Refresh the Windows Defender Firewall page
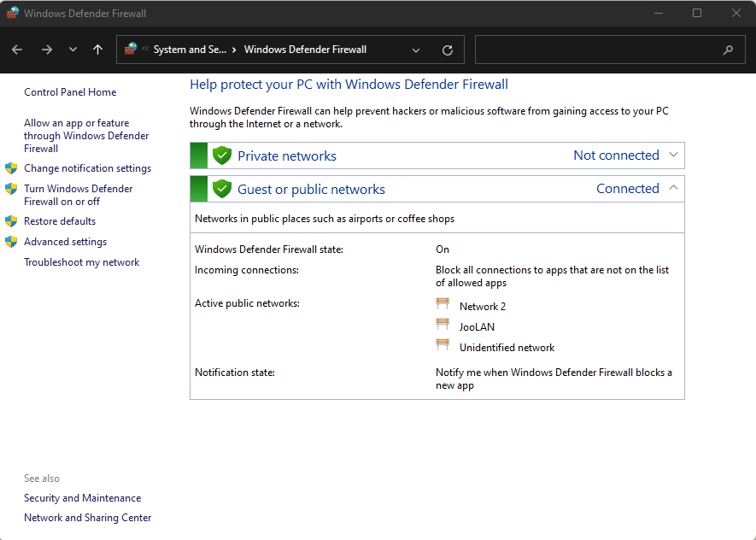 click(x=448, y=50)
